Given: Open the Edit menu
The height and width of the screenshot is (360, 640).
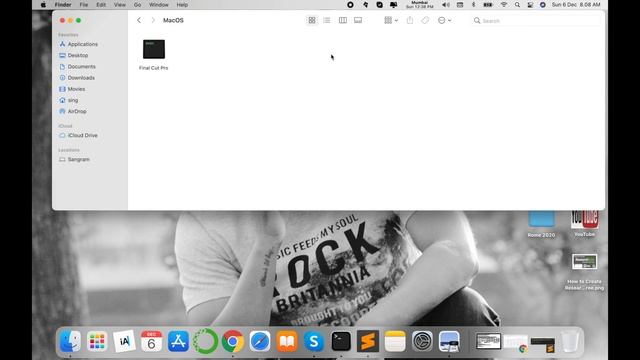Looking at the screenshot, I should pyautogui.click(x=101, y=5).
